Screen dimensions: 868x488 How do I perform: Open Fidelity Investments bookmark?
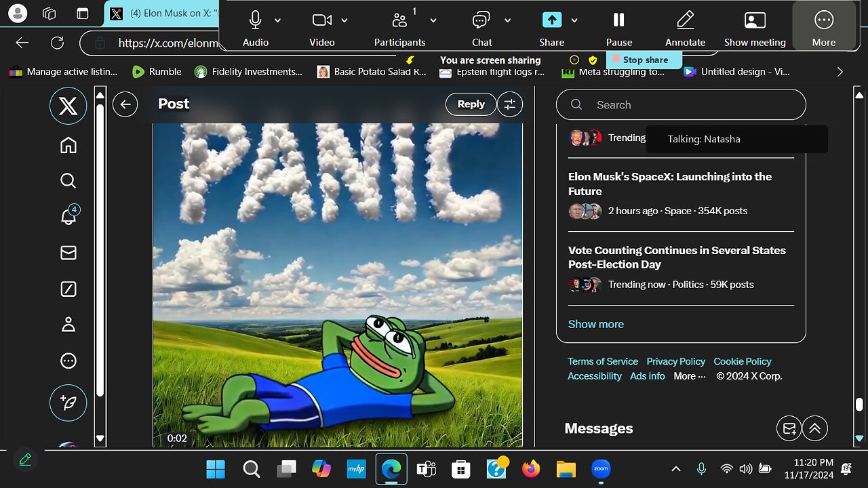[x=248, y=71]
